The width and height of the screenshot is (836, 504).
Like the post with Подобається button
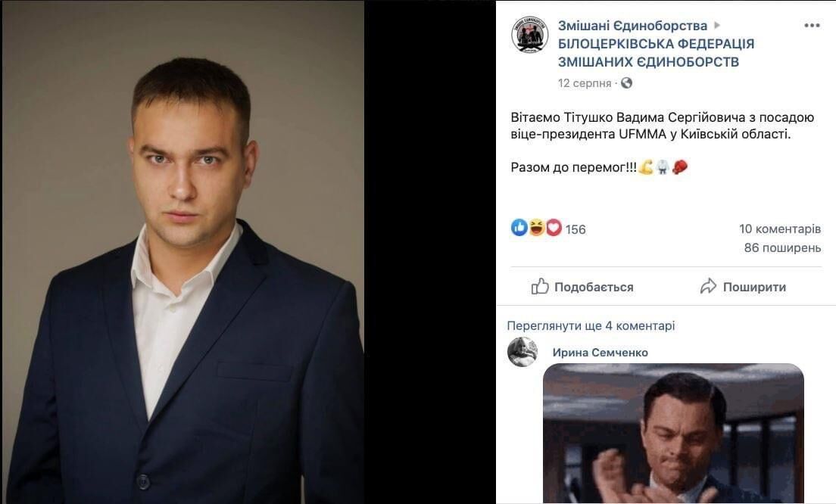(x=582, y=287)
